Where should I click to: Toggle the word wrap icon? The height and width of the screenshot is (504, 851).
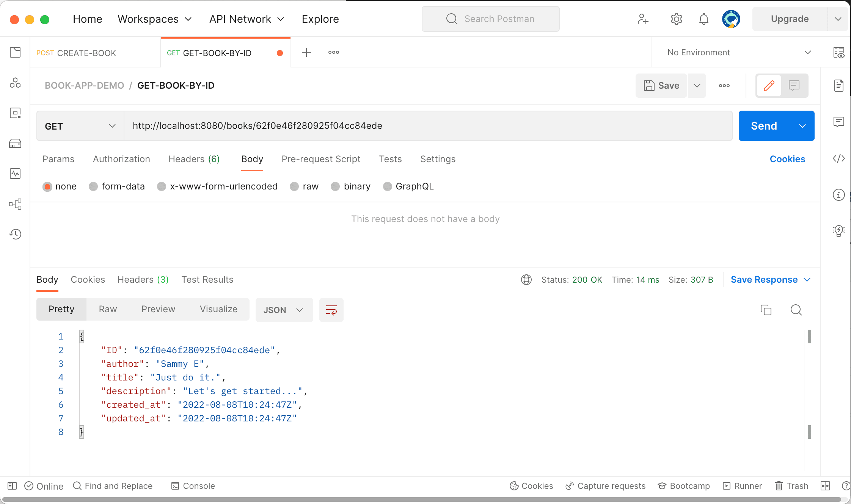(x=331, y=310)
